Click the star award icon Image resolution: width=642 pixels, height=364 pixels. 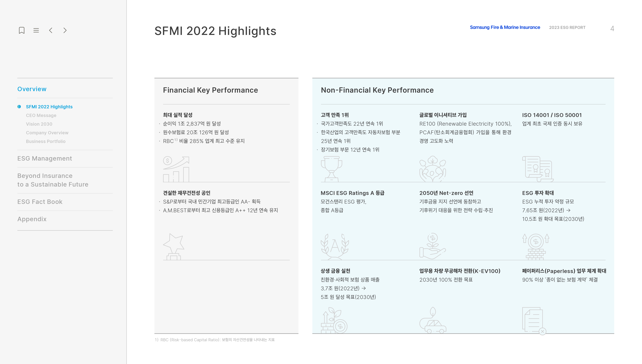174,247
